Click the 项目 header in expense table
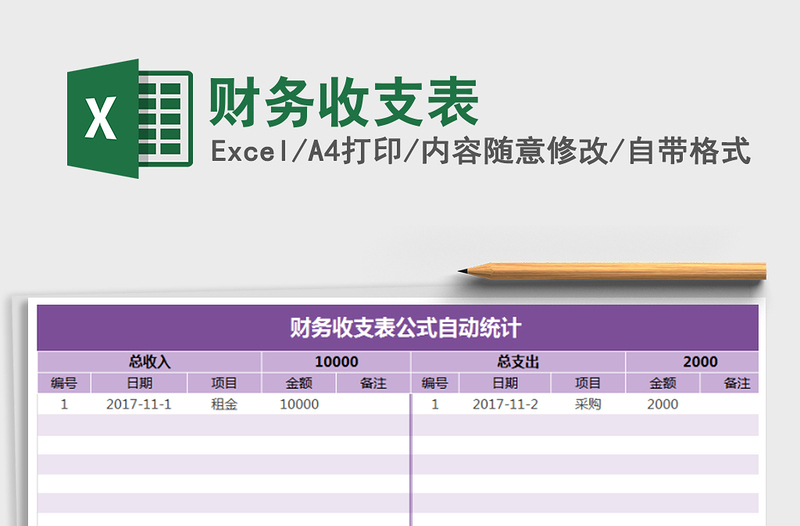The image size is (800, 526). pyautogui.click(x=588, y=383)
